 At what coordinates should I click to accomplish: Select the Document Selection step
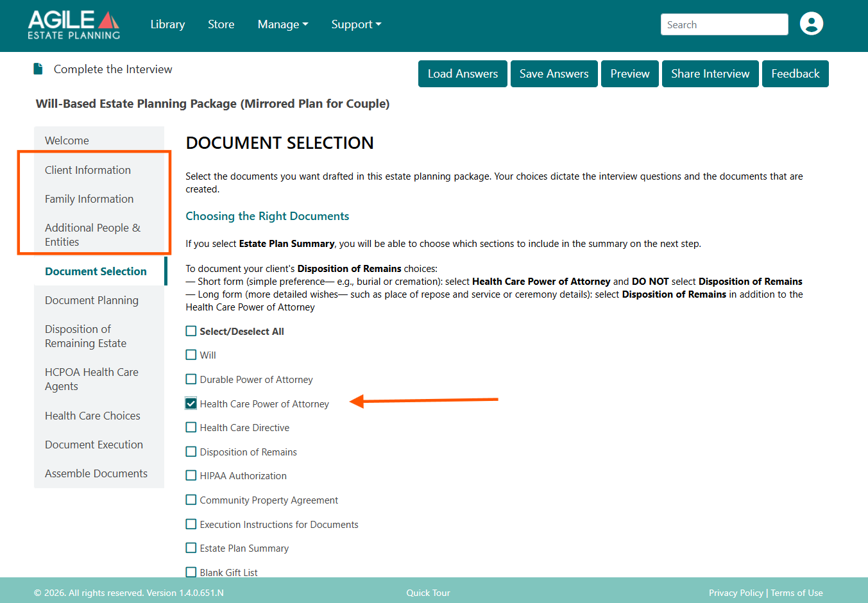[x=99, y=271]
